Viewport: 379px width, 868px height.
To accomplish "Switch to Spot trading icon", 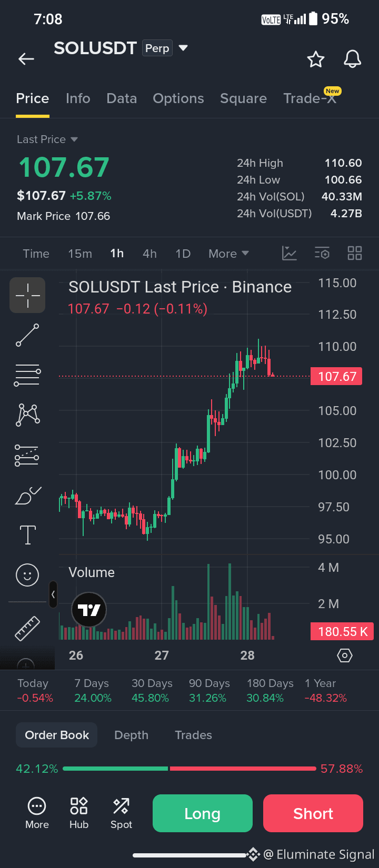I will pyautogui.click(x=121, y=813).
